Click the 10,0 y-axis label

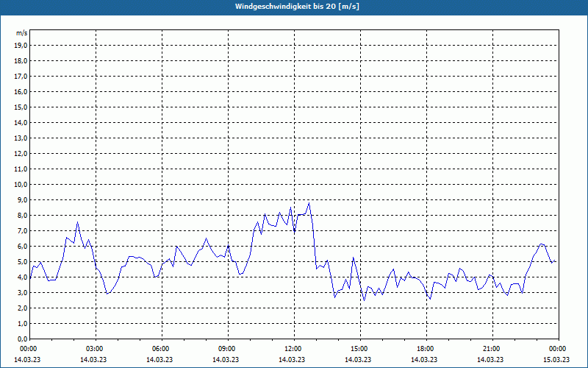pyautogui.click(x=21, y=185)
